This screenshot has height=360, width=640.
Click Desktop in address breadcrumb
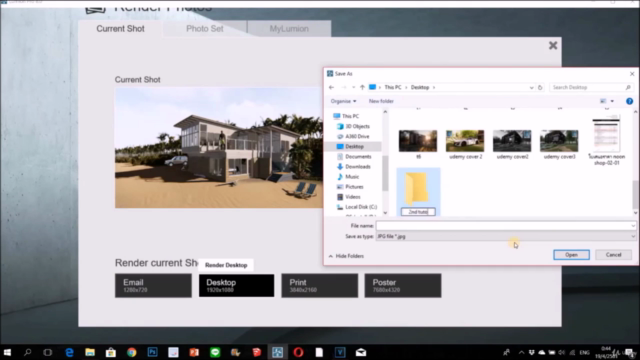(x=420, y=87)
